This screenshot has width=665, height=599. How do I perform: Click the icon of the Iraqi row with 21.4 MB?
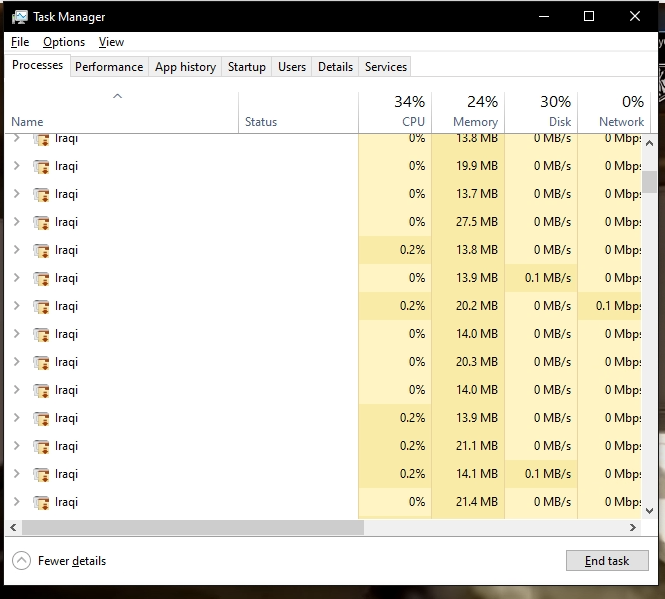pyautogui.click(x=42, y=502)
